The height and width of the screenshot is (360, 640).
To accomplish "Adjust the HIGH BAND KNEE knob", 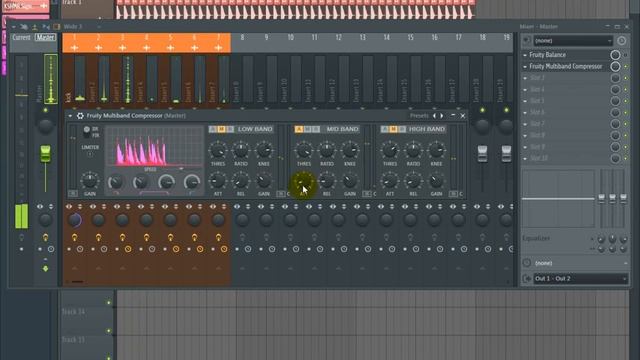I will pyautogui.click(x=436, y=150).
